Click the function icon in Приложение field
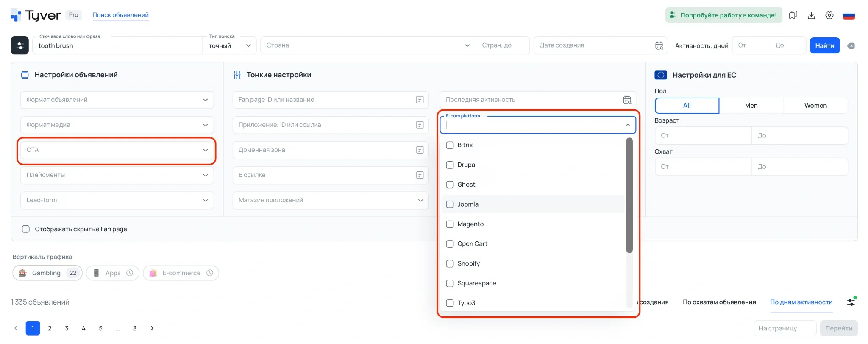The height and width of the screenshot is (344, 868). tap(420, 125)
